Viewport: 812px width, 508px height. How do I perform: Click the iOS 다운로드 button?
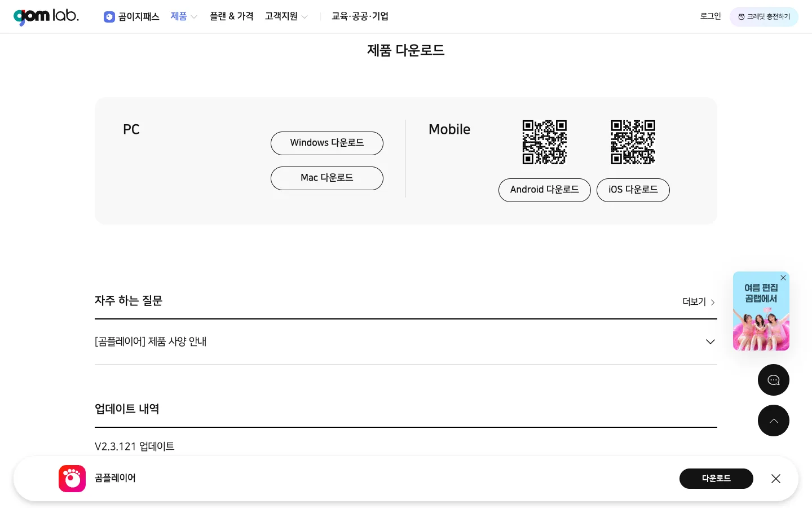pyautogui.click(x=633, y=190)
